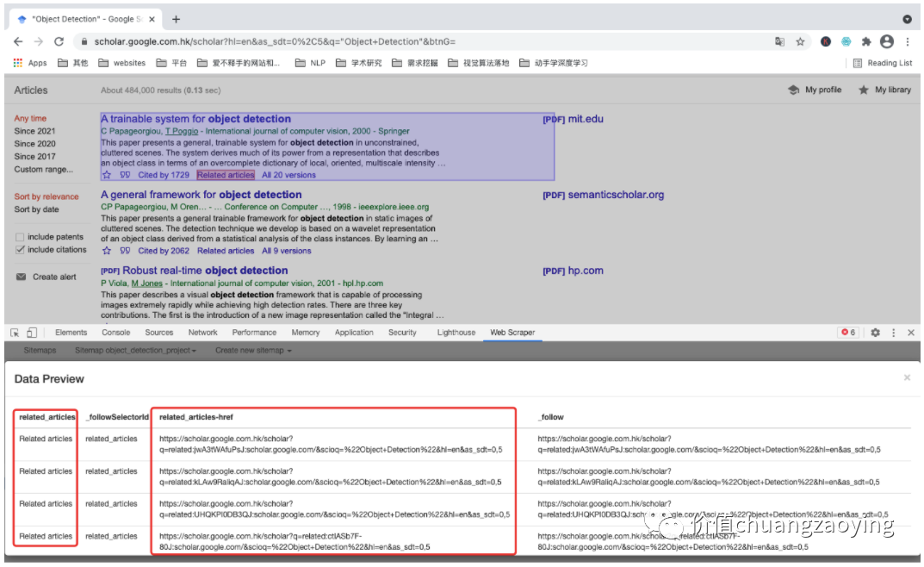Image resolution: width=924 pixels, height=567 pixels.
Task: Open "Robust real-time object detection" link
Action: pyautogui.click(x=205, y=271)
